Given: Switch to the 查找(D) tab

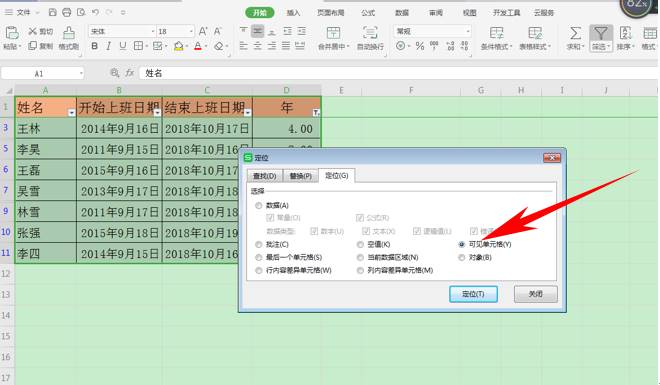Looking at the screenshot, I should coord(265,175).
